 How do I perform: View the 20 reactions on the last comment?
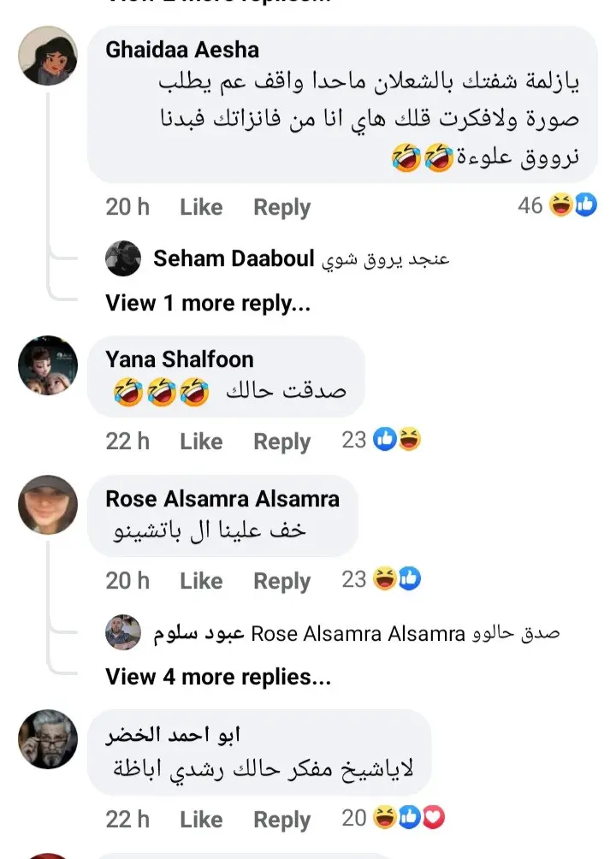pyautogui.click(x=393, y=818)
